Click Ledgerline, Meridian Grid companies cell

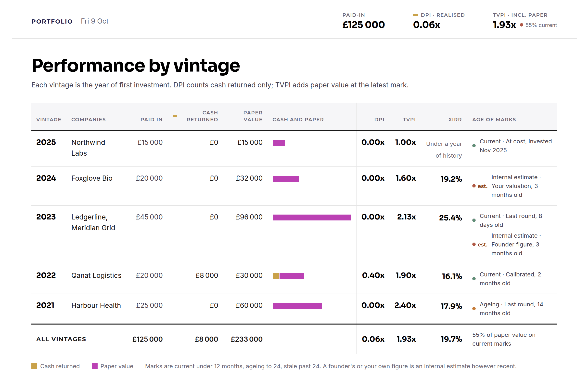[x=93, y=222]
